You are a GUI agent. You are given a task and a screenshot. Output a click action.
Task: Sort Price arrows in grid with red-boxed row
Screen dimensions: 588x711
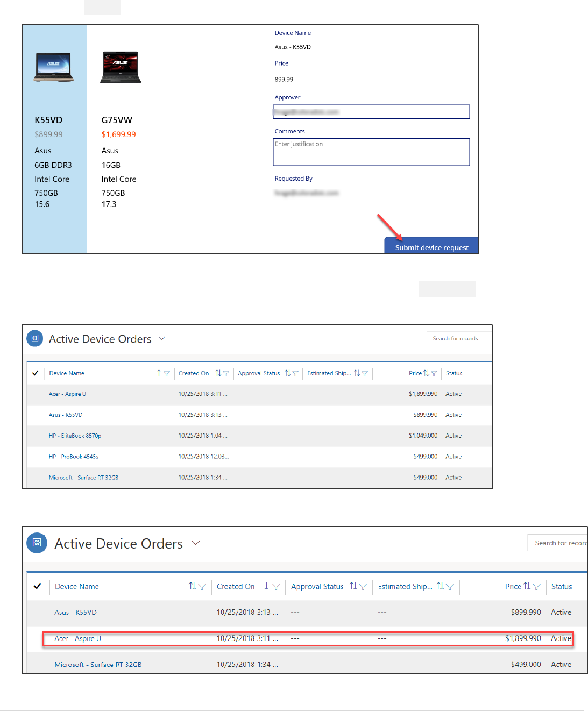[x=527, y=586]
